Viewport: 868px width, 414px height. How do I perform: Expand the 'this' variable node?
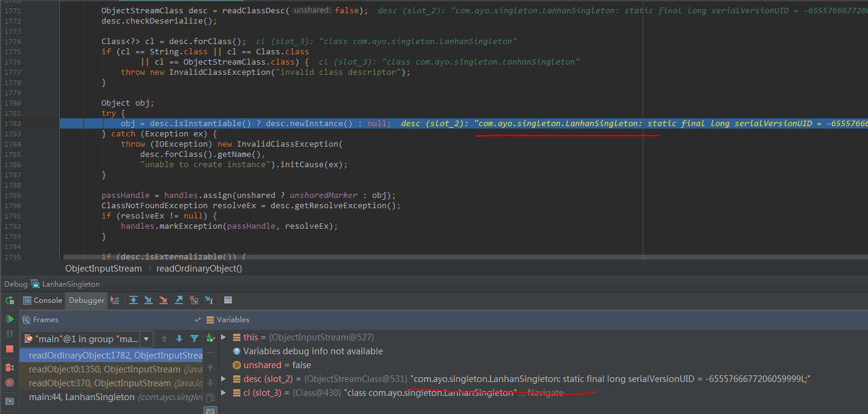tap(223, 337)
